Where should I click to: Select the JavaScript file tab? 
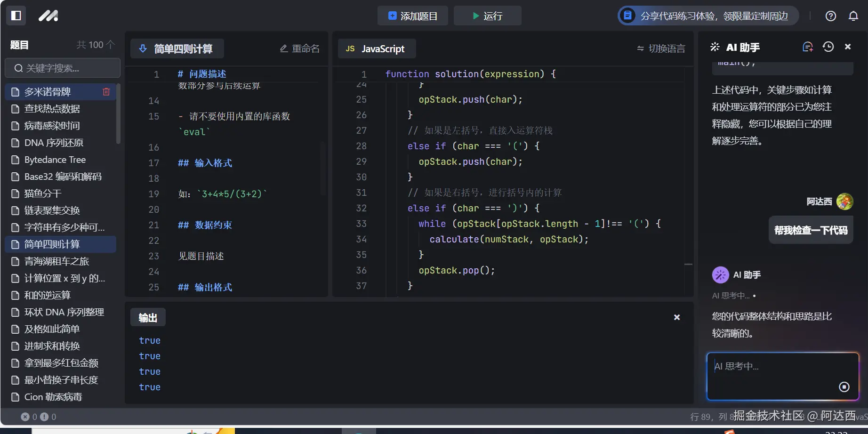pos(376,49)
